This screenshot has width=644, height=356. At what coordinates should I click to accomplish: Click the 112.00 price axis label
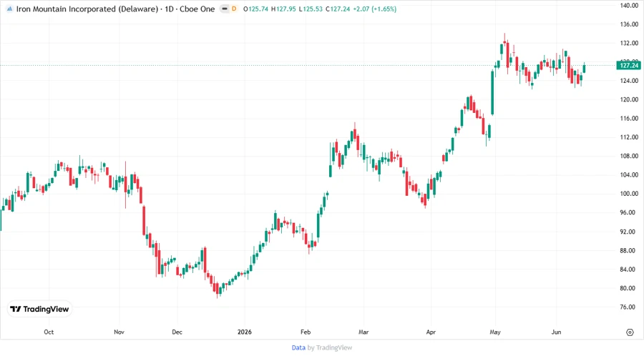point(629,137)
